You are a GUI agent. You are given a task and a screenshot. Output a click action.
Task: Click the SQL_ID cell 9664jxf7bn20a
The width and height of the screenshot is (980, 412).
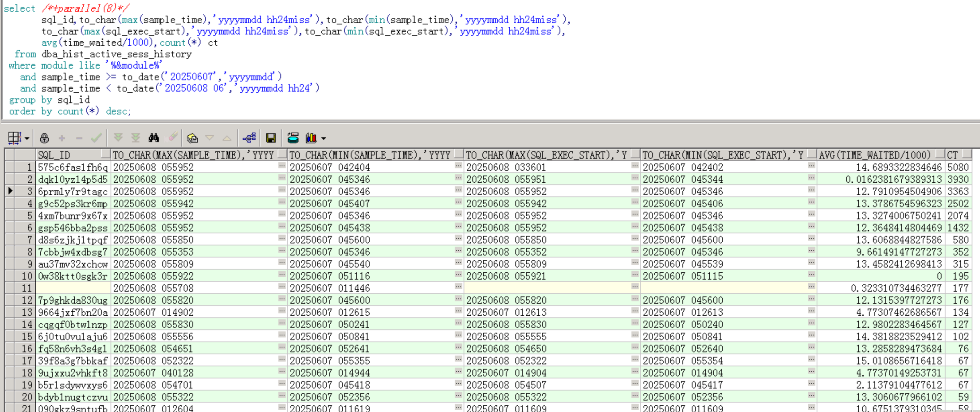point(73,313)
